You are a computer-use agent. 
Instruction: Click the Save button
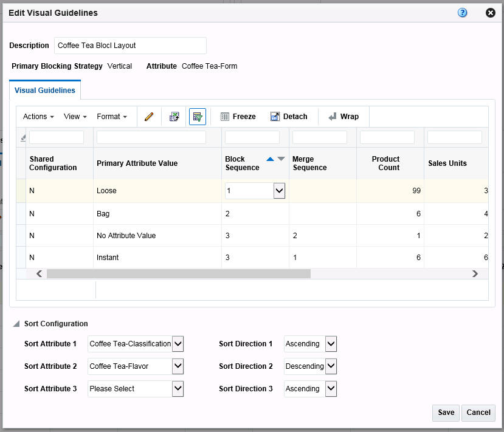point(446,413)
